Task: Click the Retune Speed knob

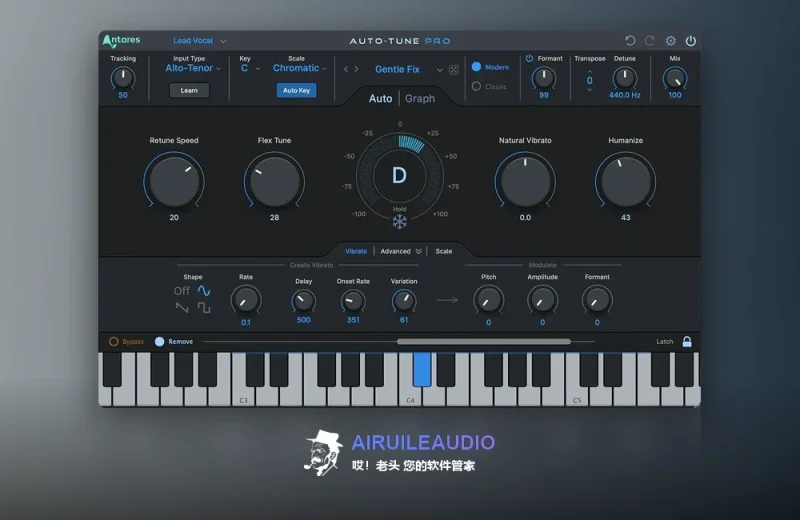Action: point(174,182)
